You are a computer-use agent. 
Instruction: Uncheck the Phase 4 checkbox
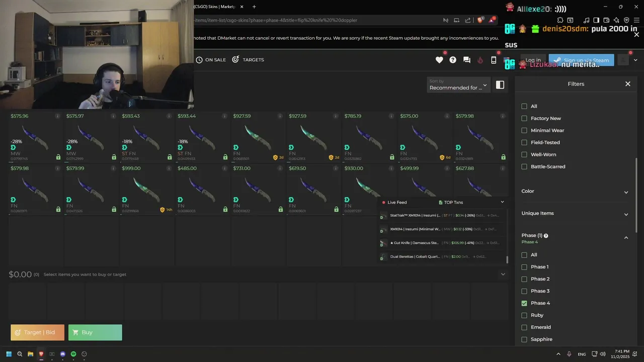pyautogui.click(x=524, y=303)
